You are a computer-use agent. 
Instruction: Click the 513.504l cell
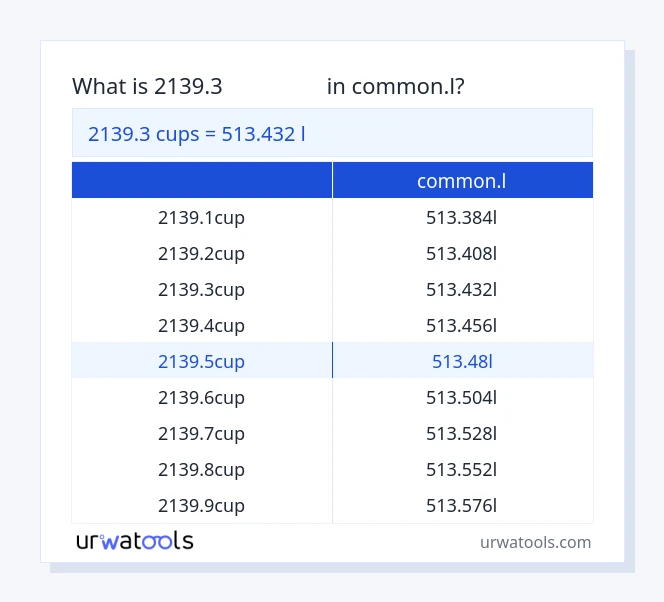461,397
